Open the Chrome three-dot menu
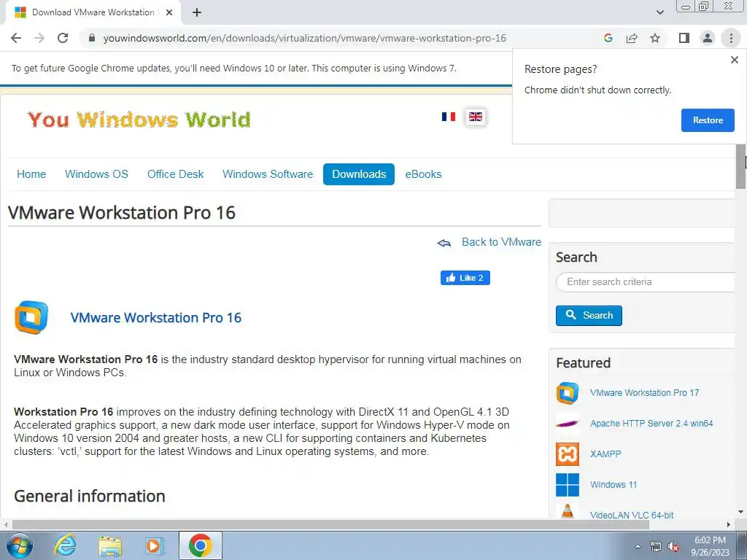 (x=731, y=38)
